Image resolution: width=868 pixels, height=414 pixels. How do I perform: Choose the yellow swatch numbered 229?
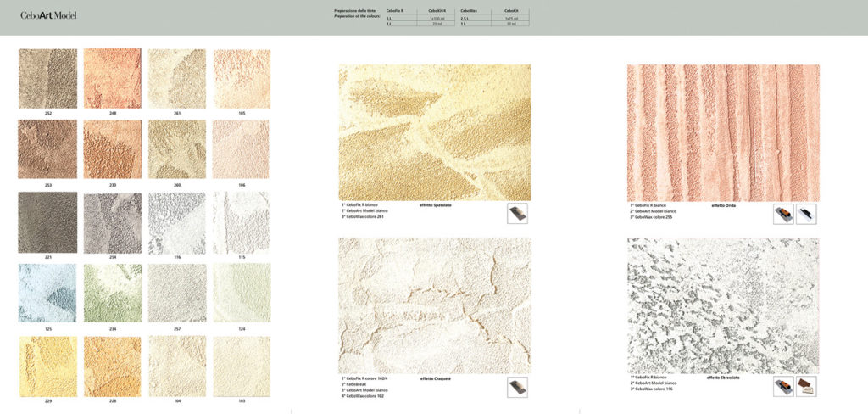47,366
